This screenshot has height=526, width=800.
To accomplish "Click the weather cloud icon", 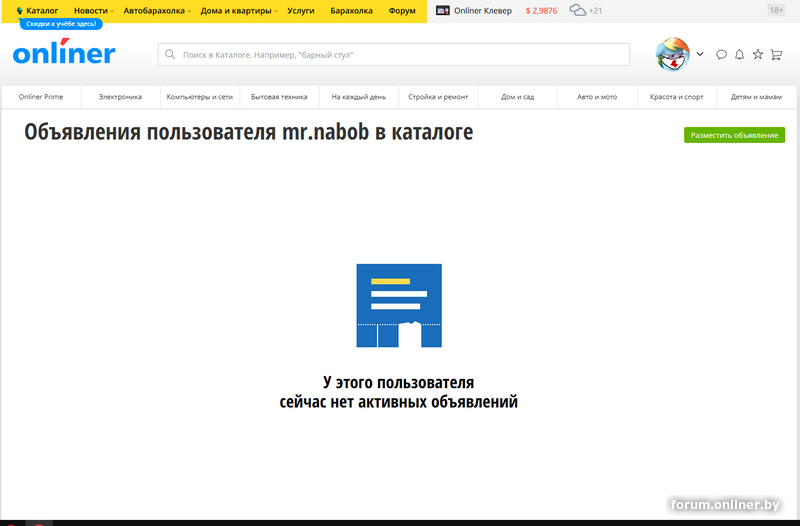I will click(x=578, y=10).
